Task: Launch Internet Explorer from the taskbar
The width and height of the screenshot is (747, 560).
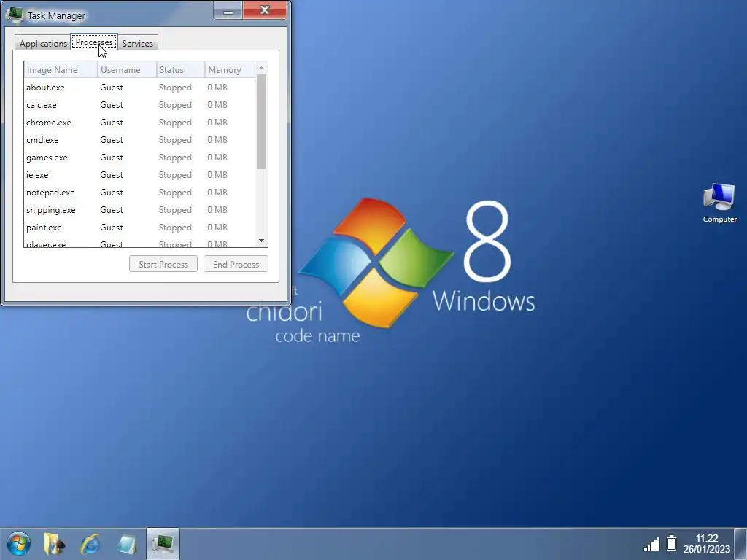Action: point(90,543)
